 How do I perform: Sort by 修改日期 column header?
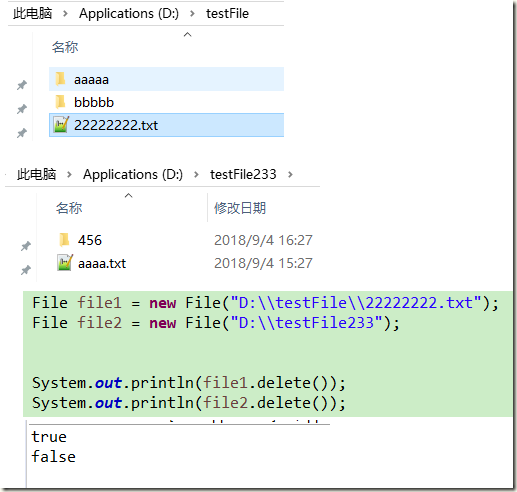[240, 208]
